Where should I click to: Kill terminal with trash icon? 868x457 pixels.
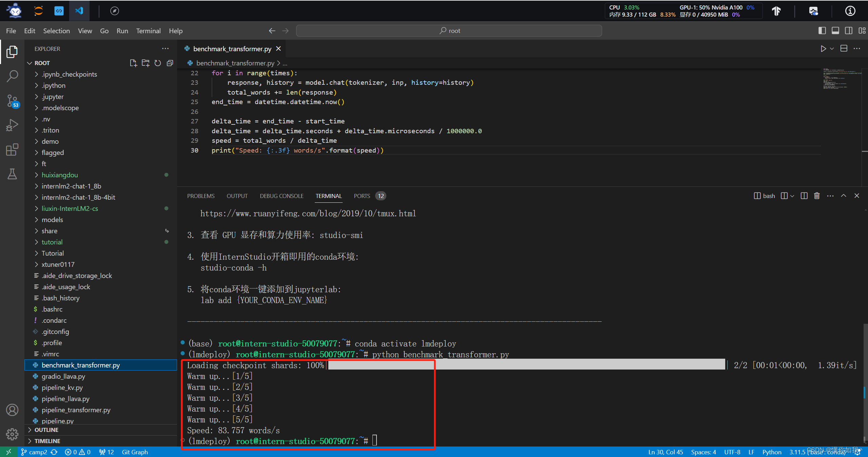pos(817,196)
